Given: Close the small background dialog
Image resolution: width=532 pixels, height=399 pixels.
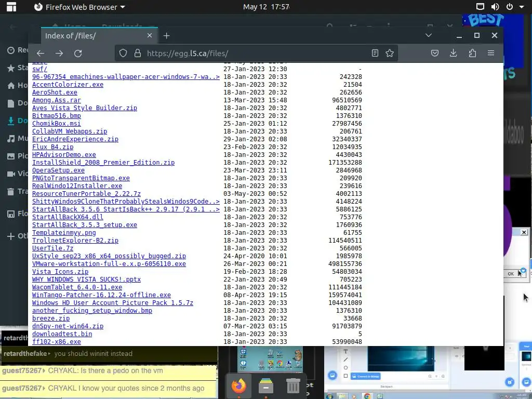Looking at the screenshot, I should click(524, 232).
